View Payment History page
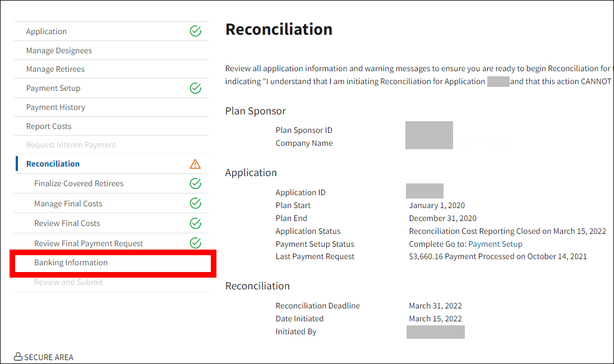The width and height of the screenshot is (614, 364). click(56, 107)
